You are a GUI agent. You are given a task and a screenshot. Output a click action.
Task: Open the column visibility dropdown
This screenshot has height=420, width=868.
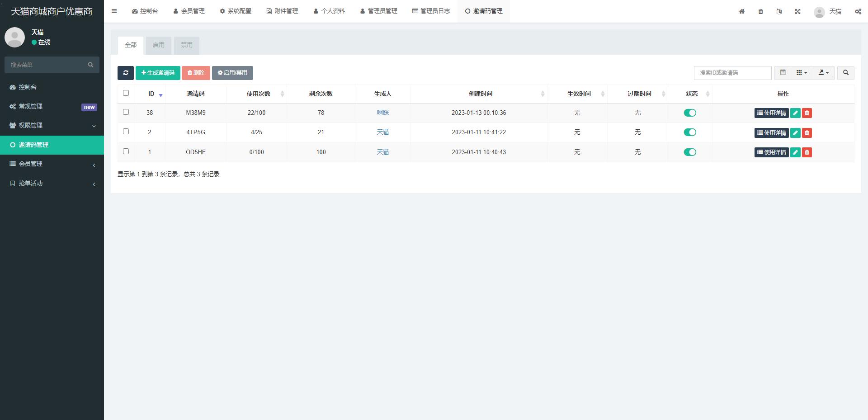[x=802, y=73]
